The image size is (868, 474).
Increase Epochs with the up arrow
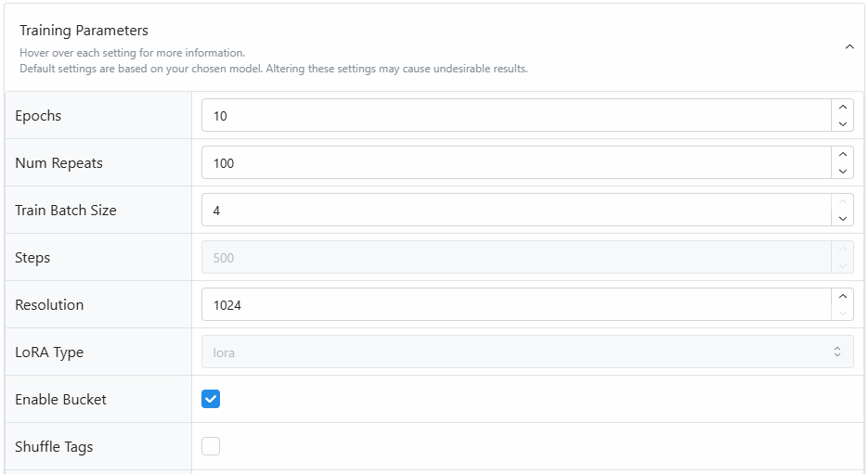click(x=842, y=108)
